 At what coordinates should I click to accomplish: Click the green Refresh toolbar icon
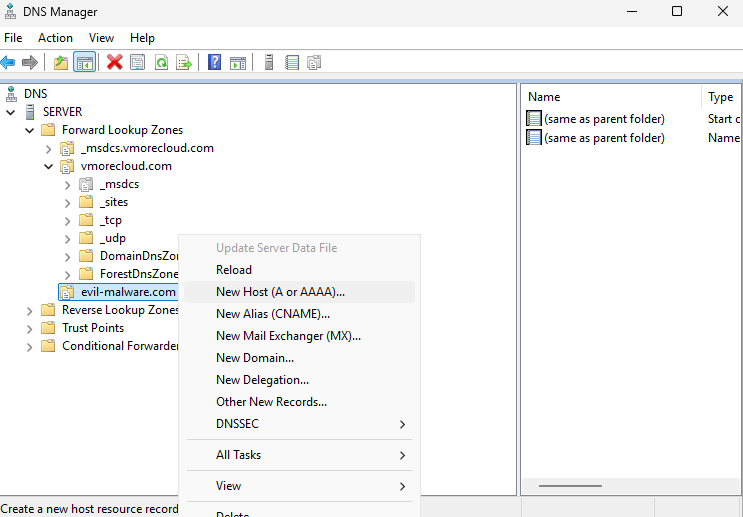point(161,62)
